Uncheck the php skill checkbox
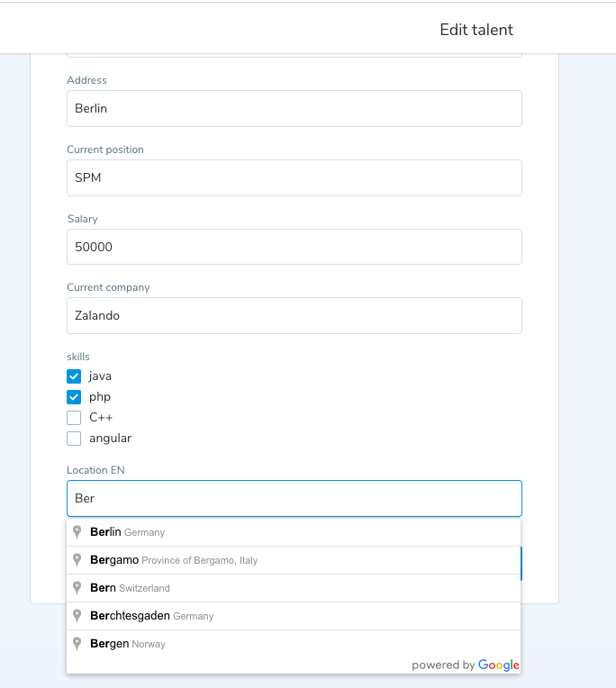The image size is (616, 688). tap(75, 397)
